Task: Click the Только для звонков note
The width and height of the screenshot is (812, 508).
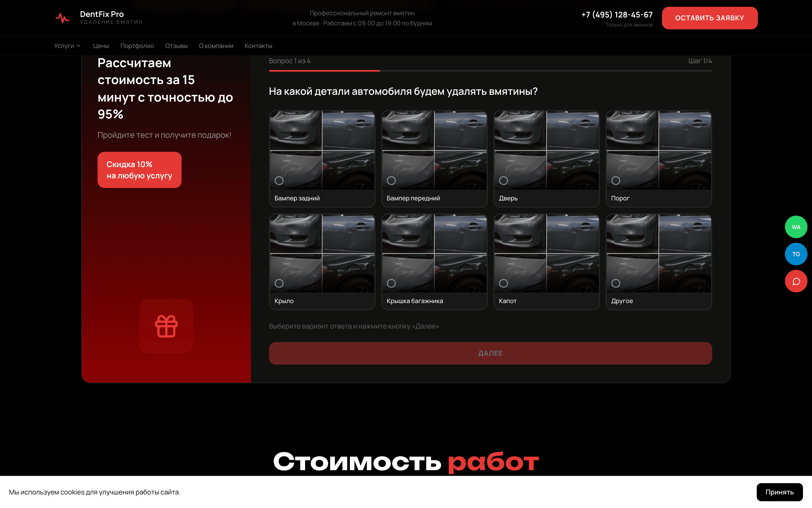Action: pos(629,25)
